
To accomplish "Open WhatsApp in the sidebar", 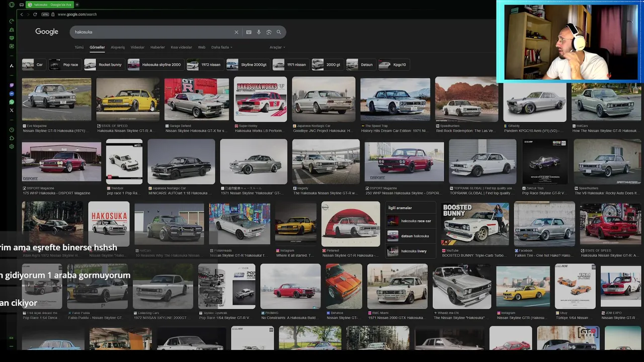I will 12,102.
